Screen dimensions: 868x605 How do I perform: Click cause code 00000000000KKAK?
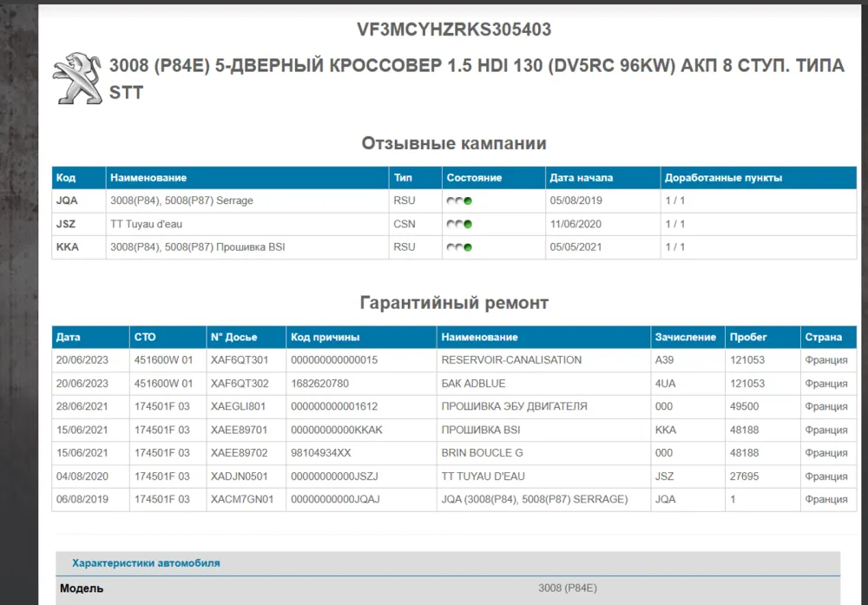click(x=337, y=430)
